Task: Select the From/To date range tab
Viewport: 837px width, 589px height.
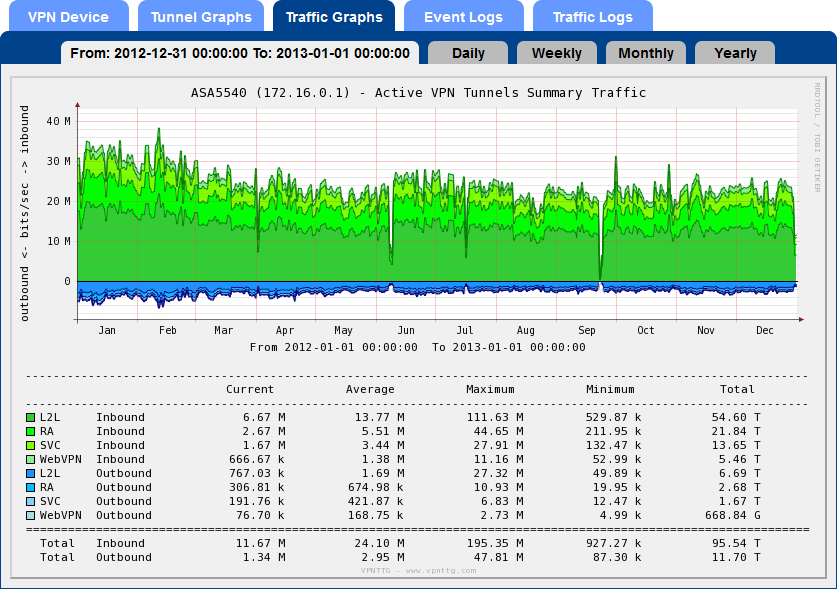Action: pos(240,53)
